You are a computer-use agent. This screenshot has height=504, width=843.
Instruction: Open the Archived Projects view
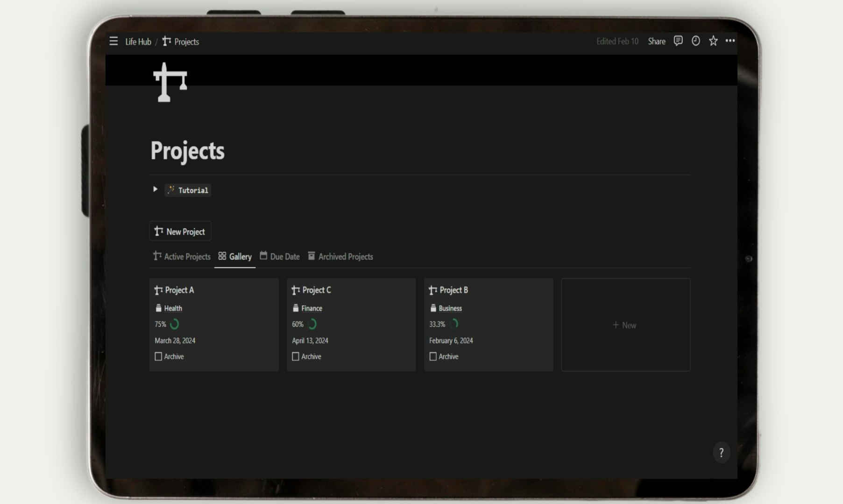tap(340, 256)
